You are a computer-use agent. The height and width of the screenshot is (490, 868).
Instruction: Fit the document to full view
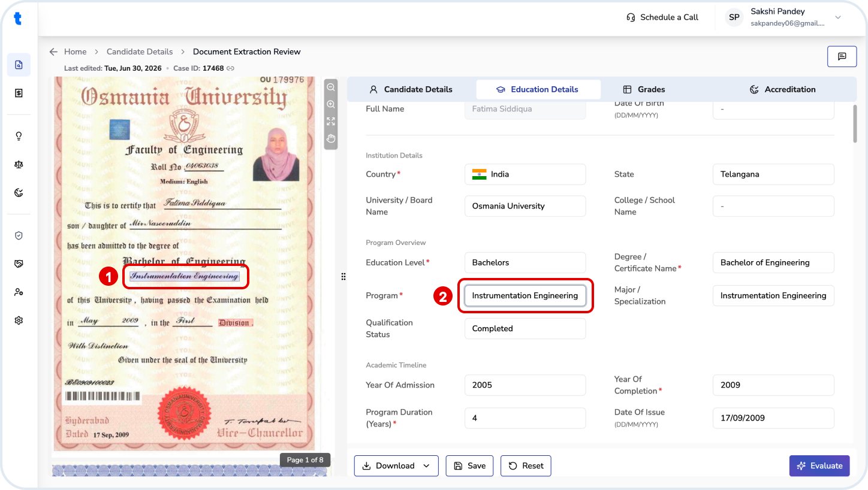(x=331, y=121)
